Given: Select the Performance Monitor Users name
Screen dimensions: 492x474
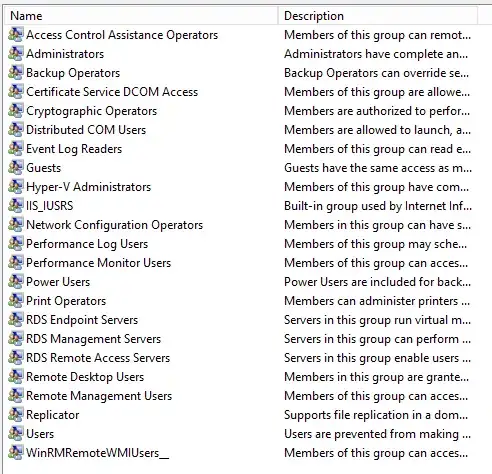Looking at the screenshot, I should (x=98, y=263).
